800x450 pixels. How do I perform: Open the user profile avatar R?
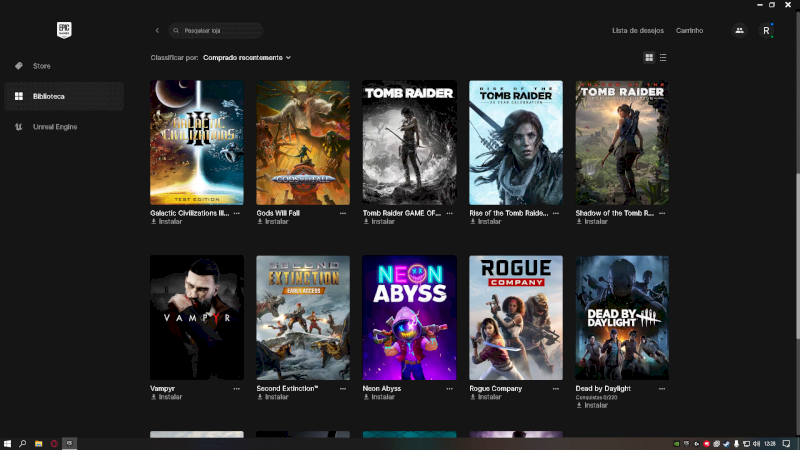tap(766, 31)
